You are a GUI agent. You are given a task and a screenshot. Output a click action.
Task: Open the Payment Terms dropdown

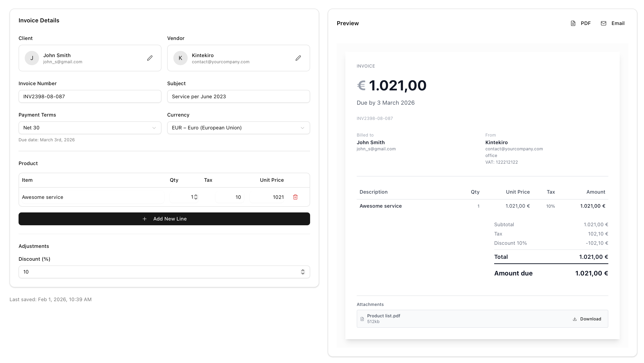[x=90, y=128]
